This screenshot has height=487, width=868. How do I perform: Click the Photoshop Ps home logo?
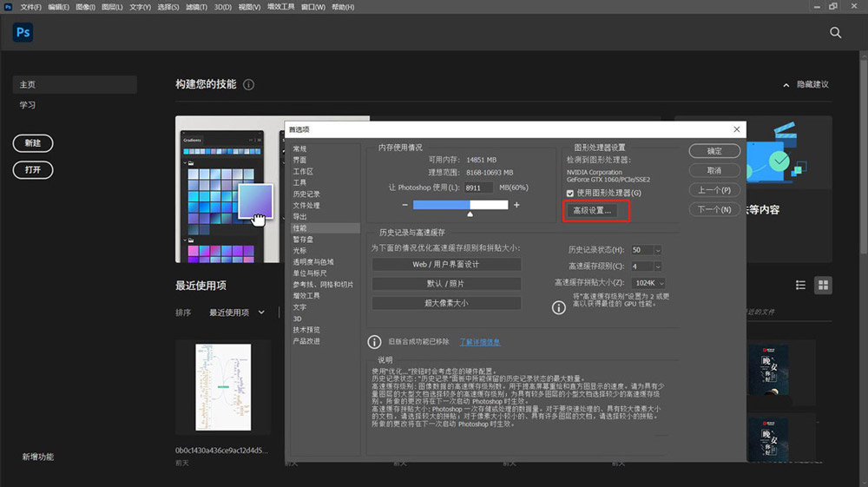pyautogui.click(x=23, y=33)
